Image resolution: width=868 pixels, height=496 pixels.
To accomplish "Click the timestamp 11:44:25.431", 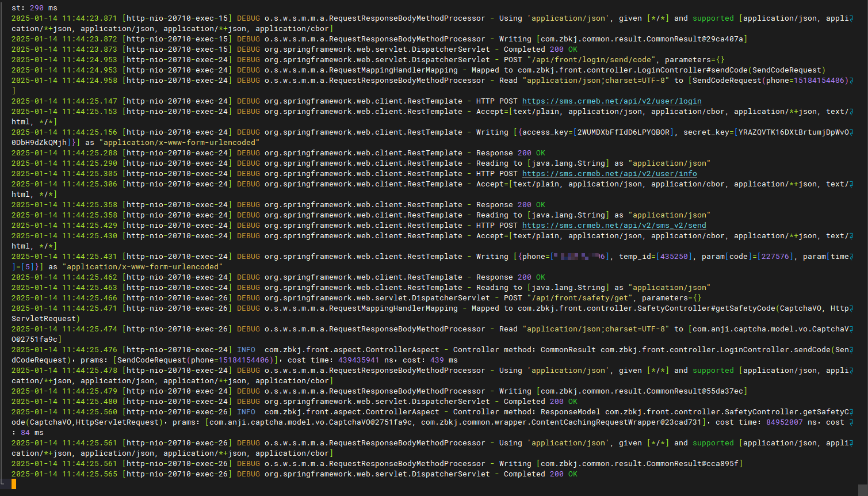I will [89, 257].
